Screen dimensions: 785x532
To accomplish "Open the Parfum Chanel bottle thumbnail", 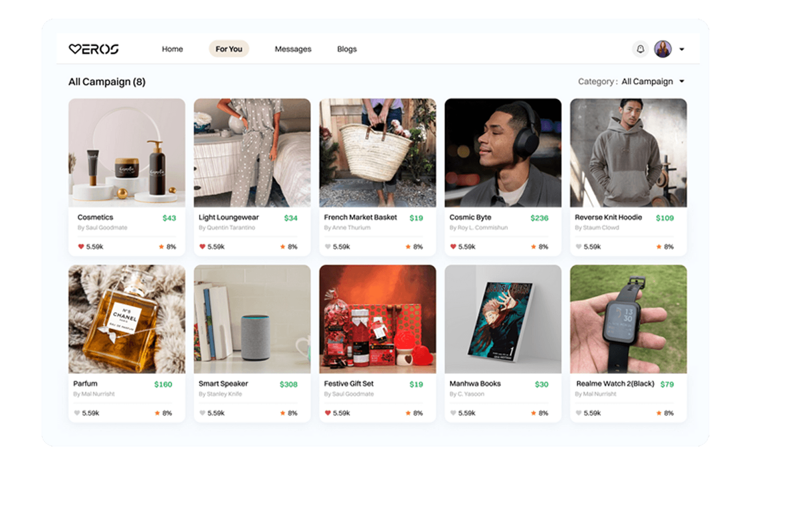I will tap(127, 319).
